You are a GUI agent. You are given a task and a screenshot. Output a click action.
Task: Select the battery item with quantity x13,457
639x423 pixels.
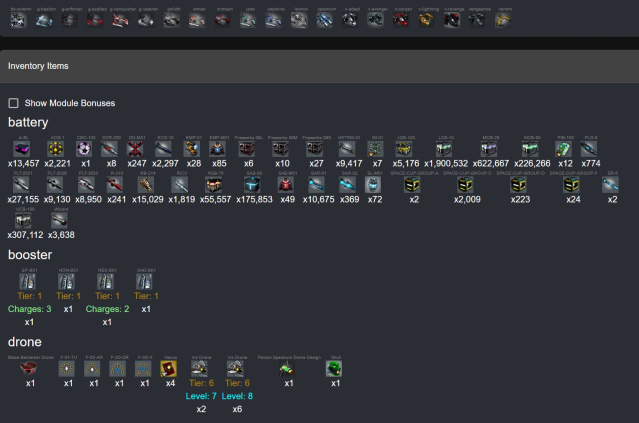click(x=22, y=149)
